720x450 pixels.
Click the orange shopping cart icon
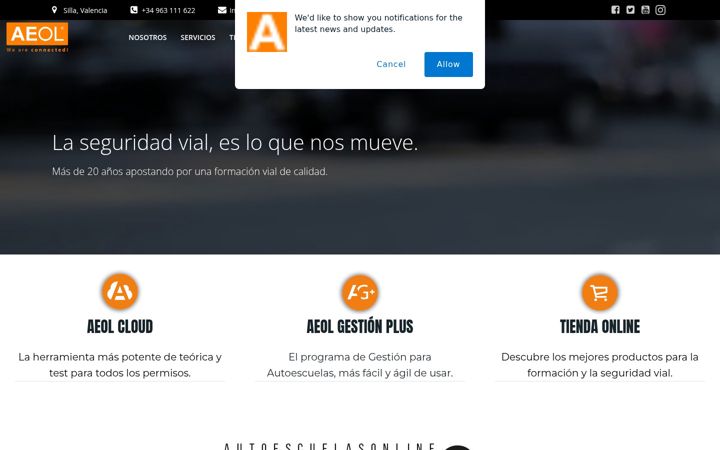[x=600, y=292]
